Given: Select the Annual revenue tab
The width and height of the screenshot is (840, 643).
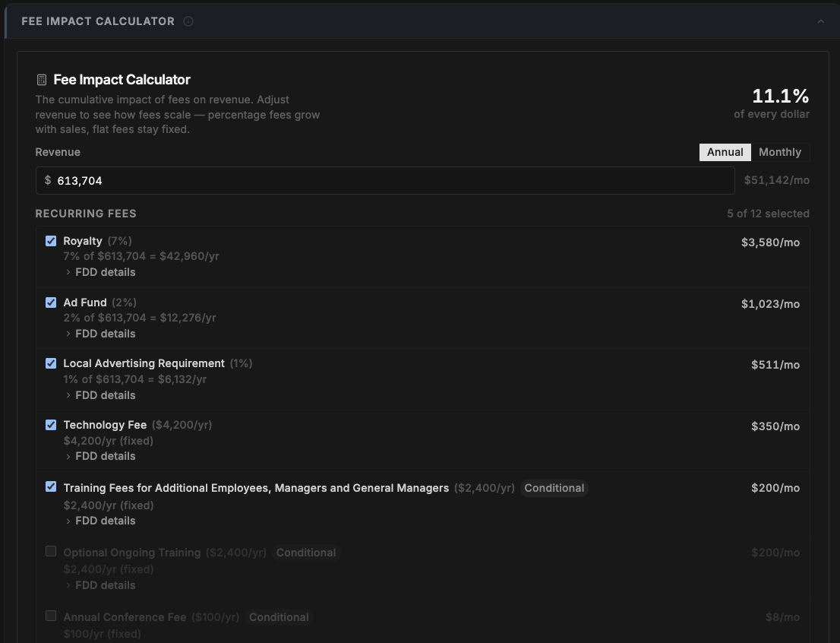Looking at the screenshot, I should click(725, 152).
